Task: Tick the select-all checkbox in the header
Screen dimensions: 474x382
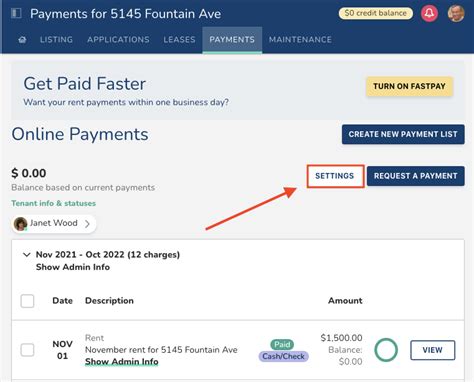Action: (x=27, y=301)
